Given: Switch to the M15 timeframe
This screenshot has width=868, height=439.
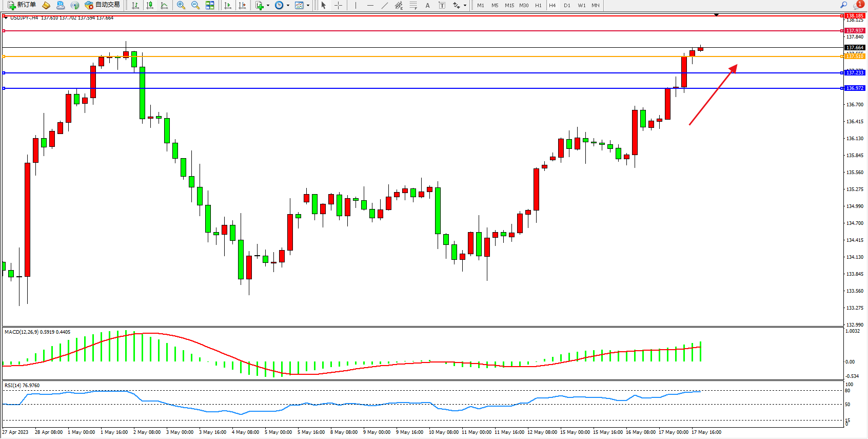Looking at the screenshot, I should point(509,5).
